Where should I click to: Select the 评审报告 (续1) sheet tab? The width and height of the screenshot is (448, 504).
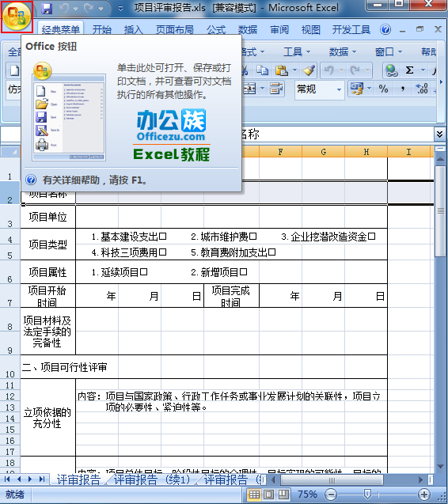151,479
